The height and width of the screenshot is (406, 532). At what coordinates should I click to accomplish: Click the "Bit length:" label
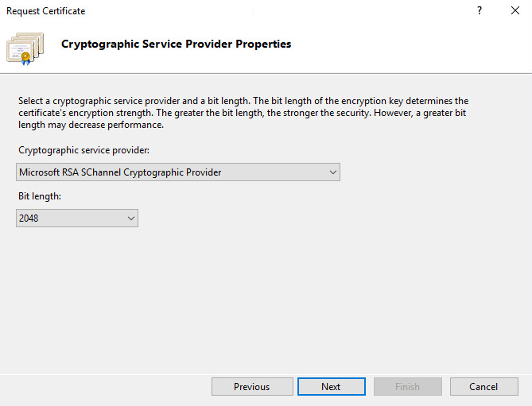(39, 195)
